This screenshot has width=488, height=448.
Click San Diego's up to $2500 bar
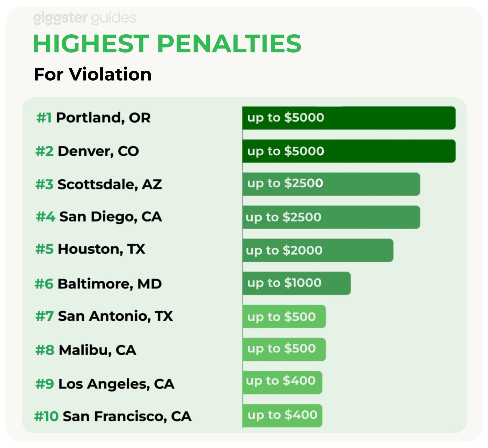click(331, 217)
